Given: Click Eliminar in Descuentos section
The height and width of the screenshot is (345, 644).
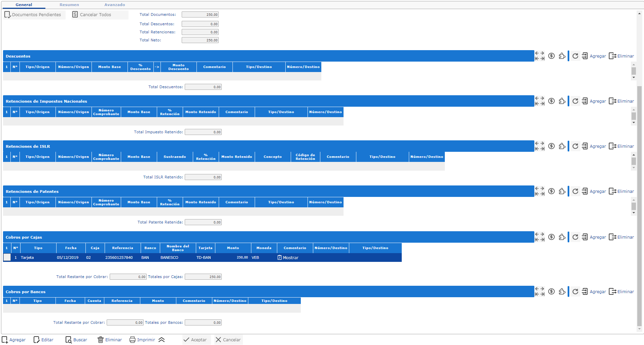Looking at the screenshot, I should 621,56.
